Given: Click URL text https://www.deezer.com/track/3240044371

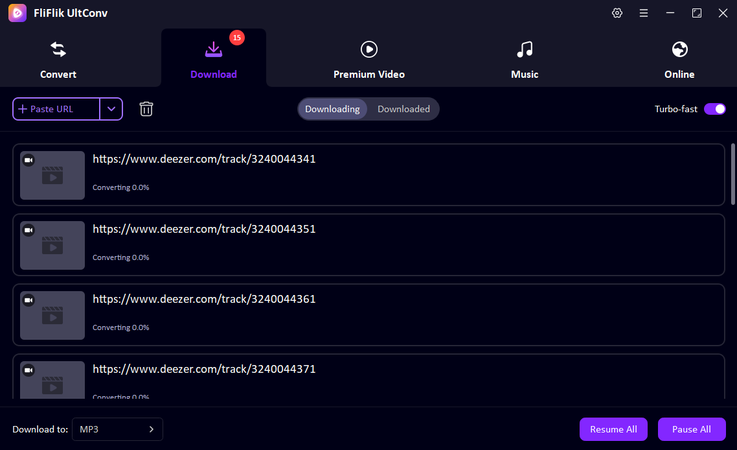Looking at the screenshot, I should 204,370.
